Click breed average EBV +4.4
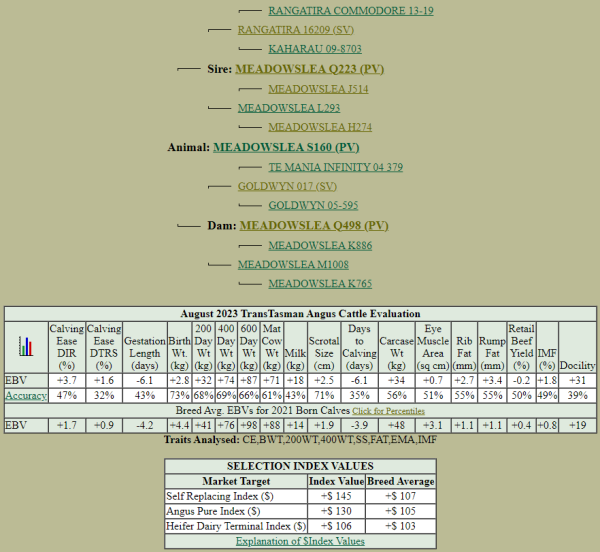600x552 pixels. (x=179, y=425)
